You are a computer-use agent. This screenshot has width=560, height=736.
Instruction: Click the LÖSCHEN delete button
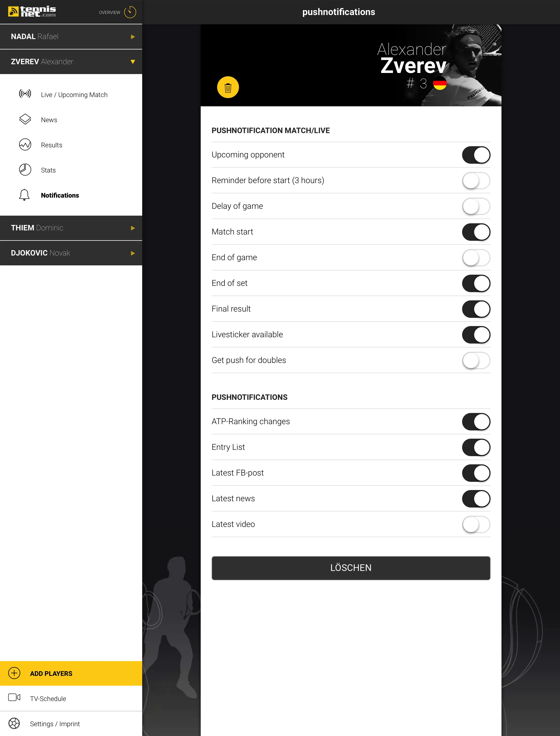(x=351, y=551)
